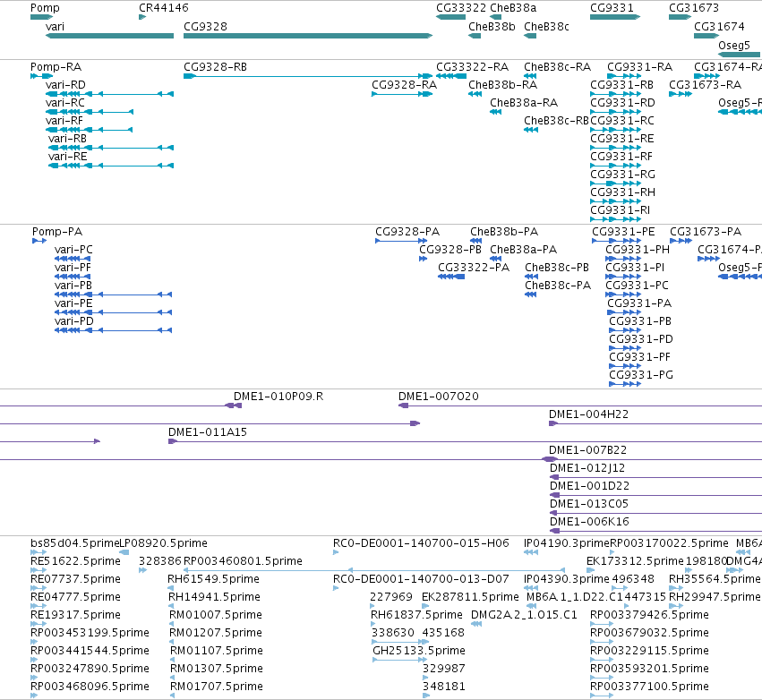Select the vari-PE protein label
Image resolution: width=762 pixels, height=700 pixels.
73,303
